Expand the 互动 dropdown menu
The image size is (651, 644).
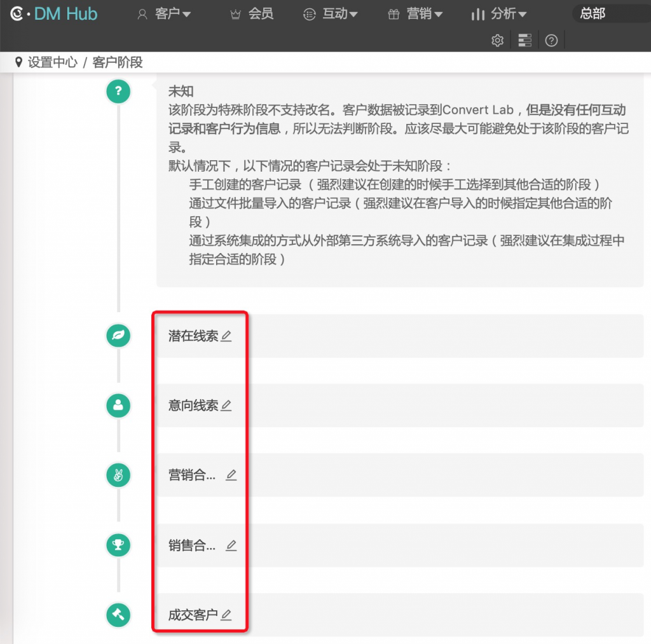[x=331, y=14]
